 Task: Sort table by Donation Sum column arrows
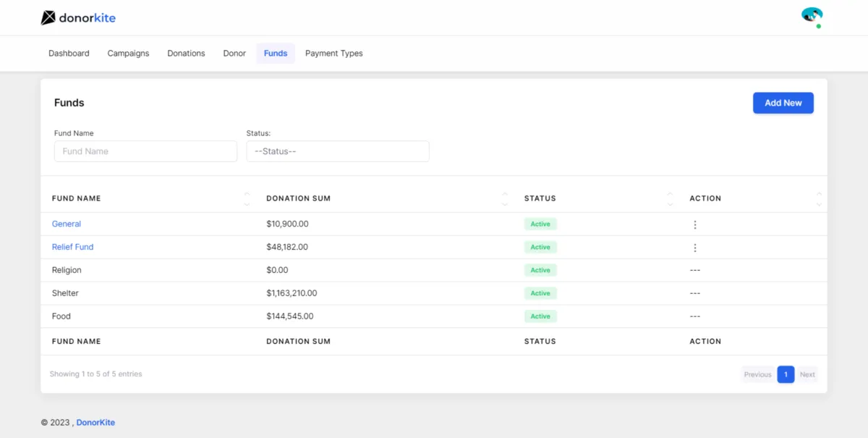(504, 198)
